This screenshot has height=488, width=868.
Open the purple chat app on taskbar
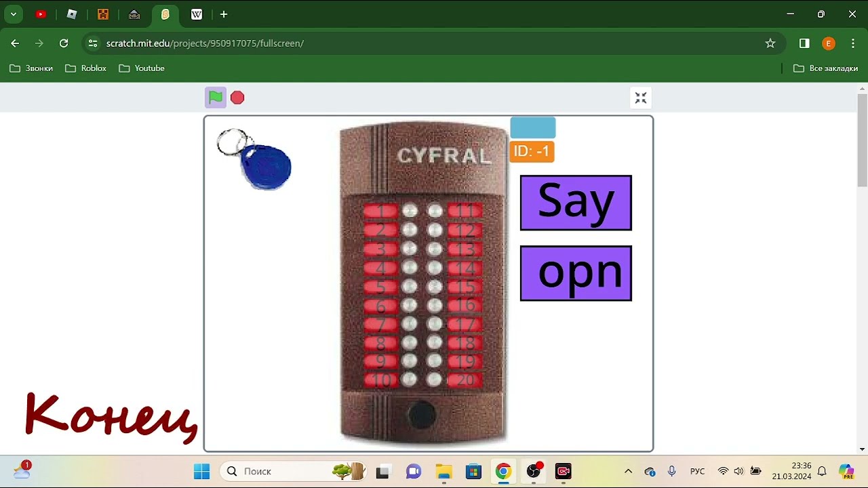414,471
